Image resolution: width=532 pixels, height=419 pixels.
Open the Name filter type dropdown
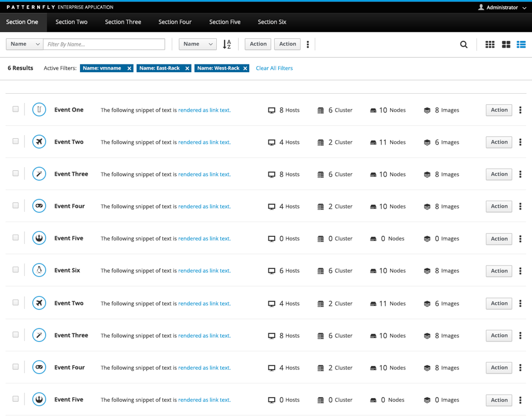pos(25,44)
